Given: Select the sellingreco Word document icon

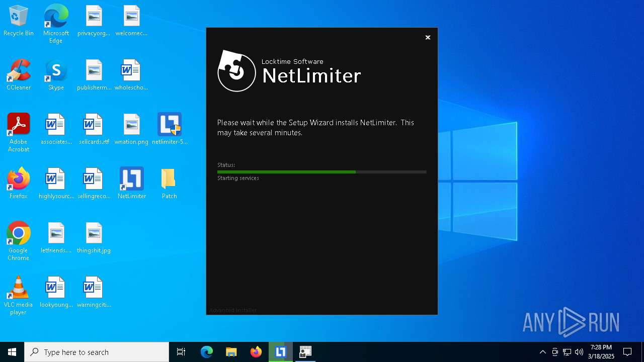Looking at the screenshot, I should 94,184.
